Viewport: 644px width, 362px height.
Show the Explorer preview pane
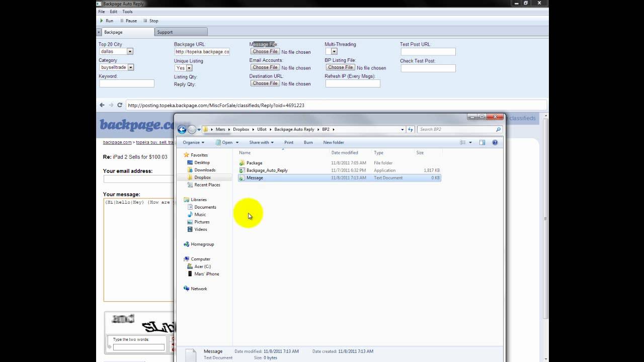[x=482, y=142]
